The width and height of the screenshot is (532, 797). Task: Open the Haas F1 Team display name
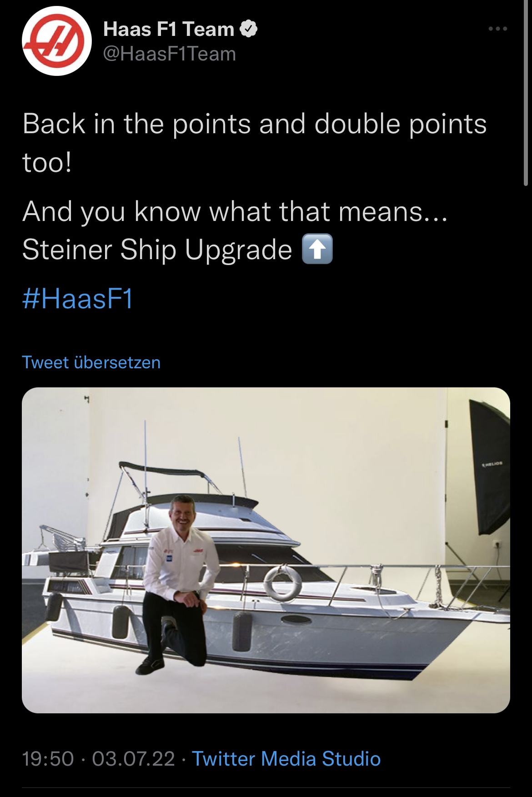point(169,30)
